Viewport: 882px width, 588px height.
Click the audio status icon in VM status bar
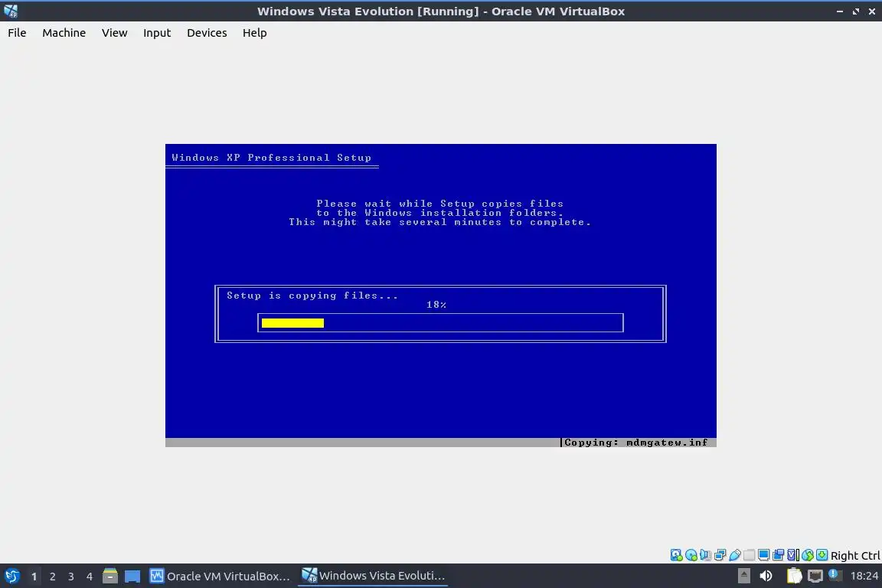pos(705,555)
